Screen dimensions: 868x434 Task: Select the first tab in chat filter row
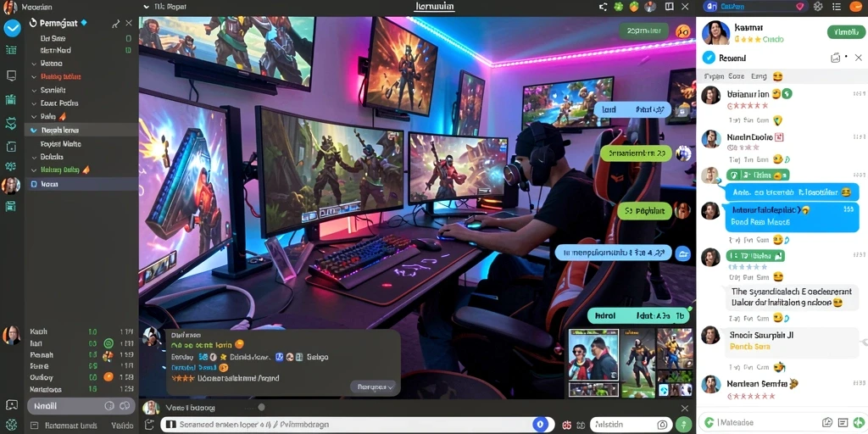pos(713,76)
